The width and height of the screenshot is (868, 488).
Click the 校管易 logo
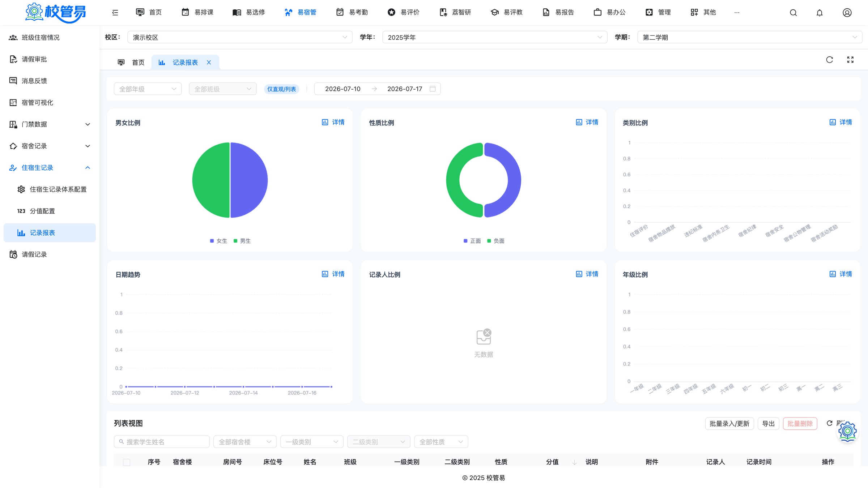click(x=55, y=12)
